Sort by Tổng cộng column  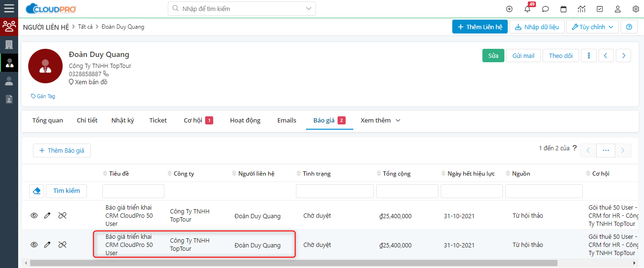pyautogui.click(x=393, y=173)
